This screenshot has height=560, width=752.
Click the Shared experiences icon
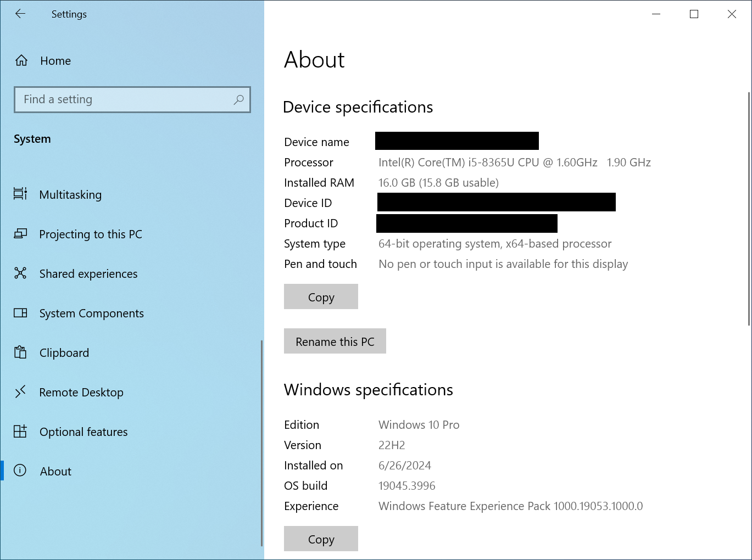point(20,273)
